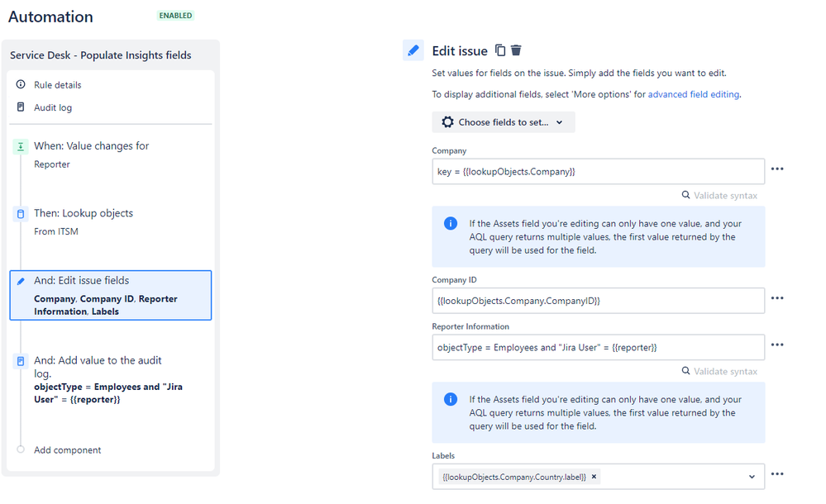
Task: Click the Reporter Information input field
Action: [x=599, y=348]
